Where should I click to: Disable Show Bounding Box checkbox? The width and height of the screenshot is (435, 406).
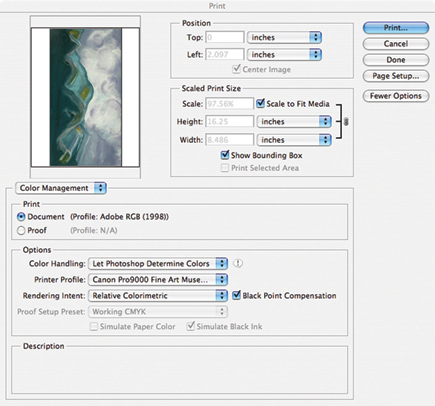225,155
